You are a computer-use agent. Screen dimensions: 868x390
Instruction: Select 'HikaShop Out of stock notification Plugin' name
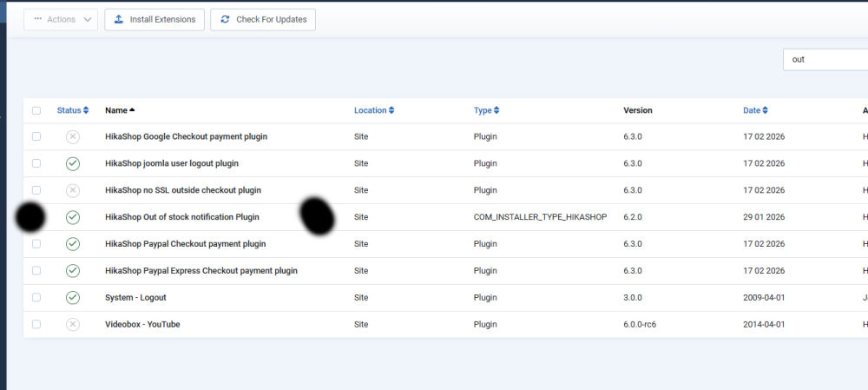click(x=182, y=217)
